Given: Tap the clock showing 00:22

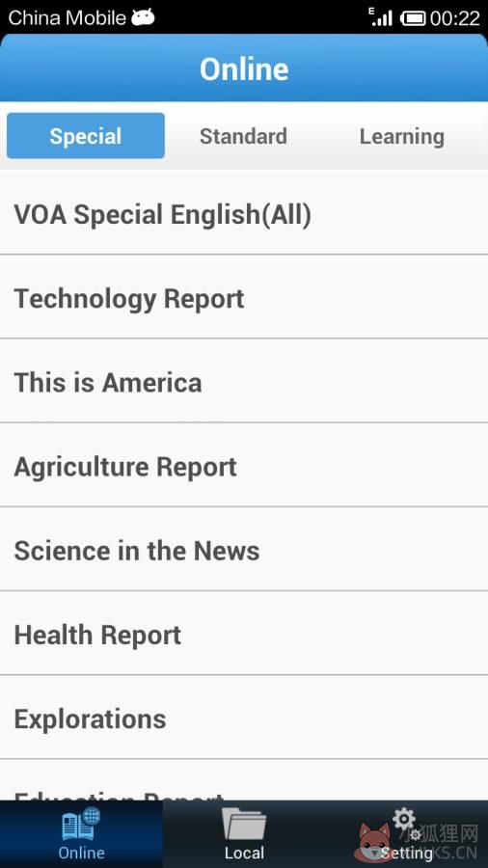Looking at the screenshot, I should 455,18.
